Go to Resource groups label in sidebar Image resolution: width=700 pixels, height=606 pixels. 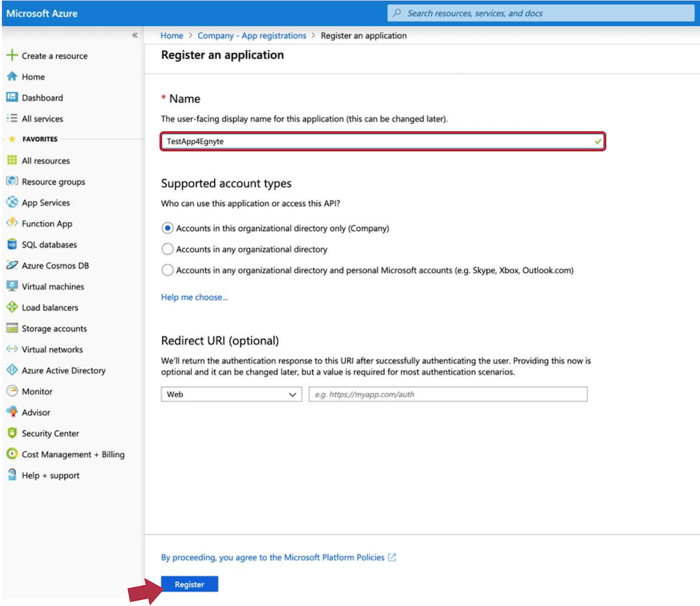[54, 182]
